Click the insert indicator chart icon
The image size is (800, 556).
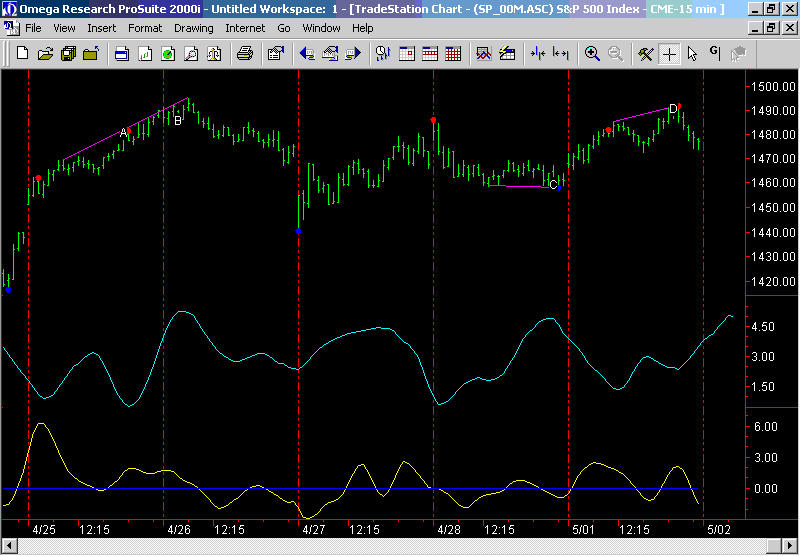pos(484,53)
